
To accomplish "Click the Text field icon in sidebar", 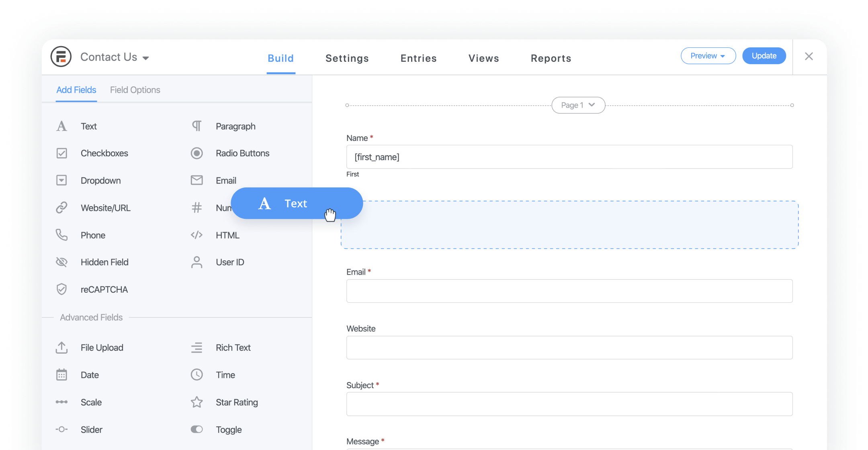I will [62, 126].
